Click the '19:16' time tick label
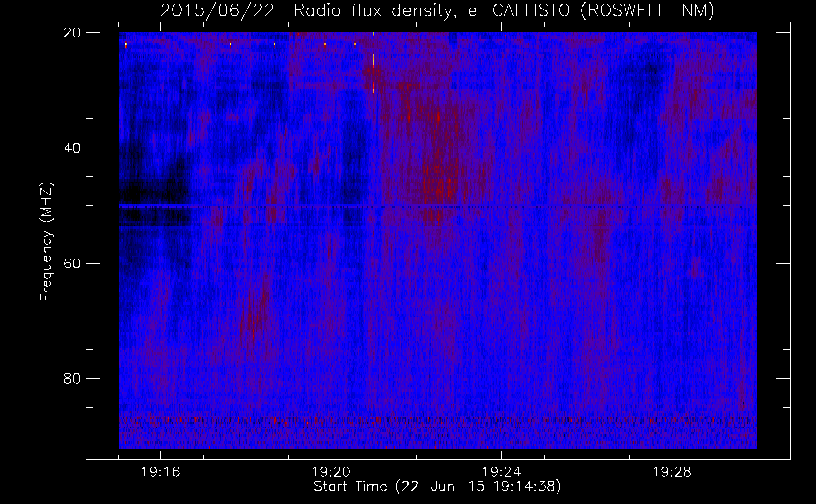816x504 pixels. tap(160, 472)
